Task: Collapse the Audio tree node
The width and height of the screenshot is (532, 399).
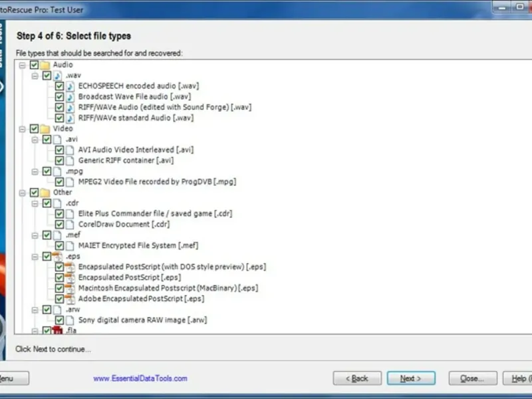Action: (23, 65)
